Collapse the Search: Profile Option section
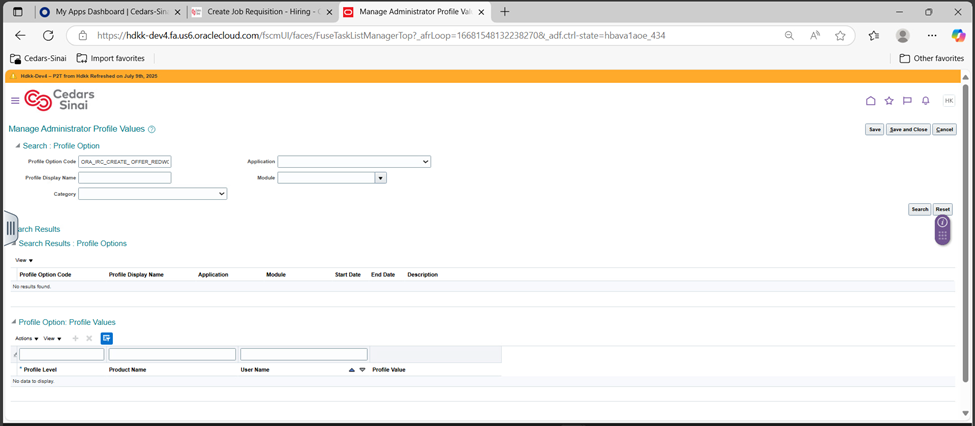This screenshot has width=975, height=426. pyautogui.click(x=17, y=146)
